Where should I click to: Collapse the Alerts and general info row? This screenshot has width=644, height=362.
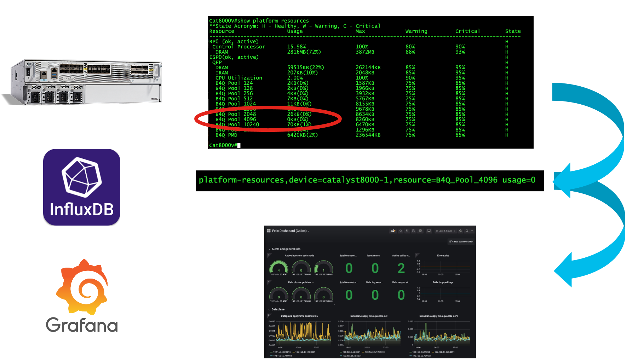click(284, 249)
